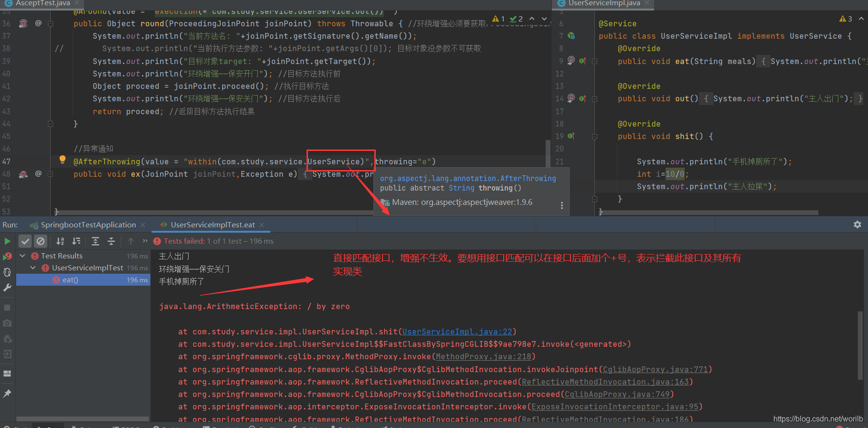Click the Rerun Failed Tests icon
868x428 pixels.
[7, 257]
